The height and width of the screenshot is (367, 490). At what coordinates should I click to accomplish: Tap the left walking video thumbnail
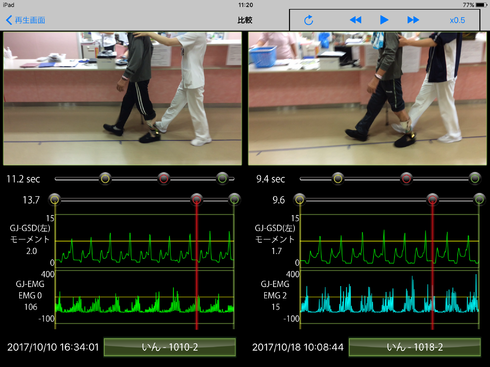point(122,98)
